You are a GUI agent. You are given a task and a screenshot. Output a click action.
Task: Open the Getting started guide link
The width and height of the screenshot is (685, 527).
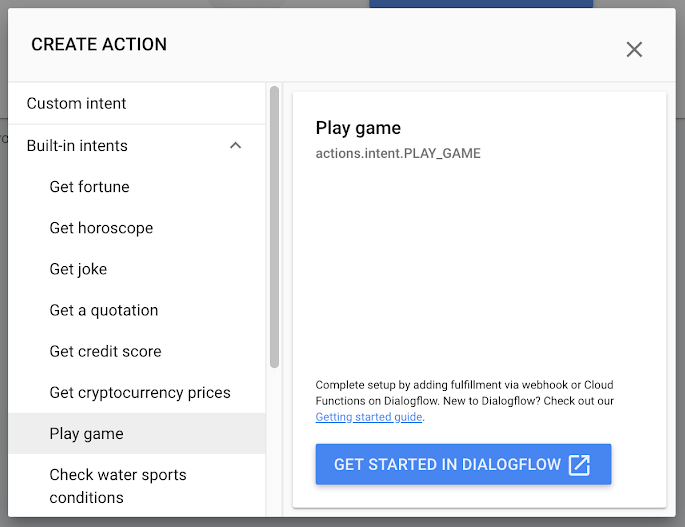[x=369, y=417]
